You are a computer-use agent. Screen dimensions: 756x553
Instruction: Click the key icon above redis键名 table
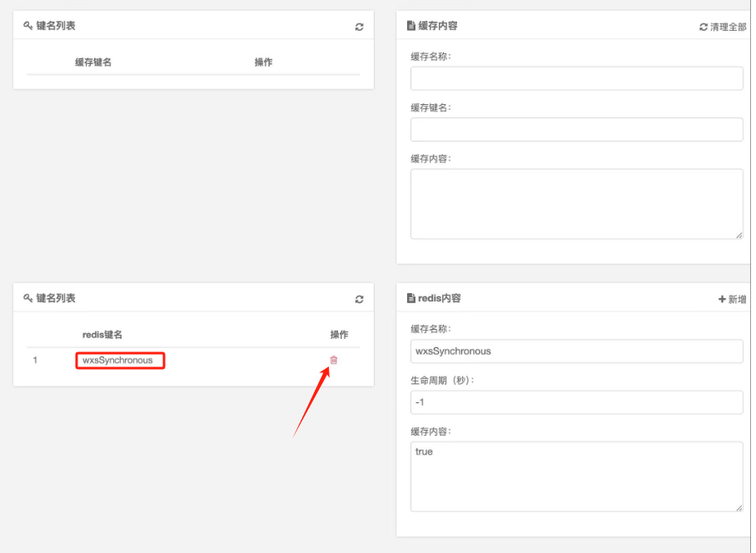tap(28, 298)
